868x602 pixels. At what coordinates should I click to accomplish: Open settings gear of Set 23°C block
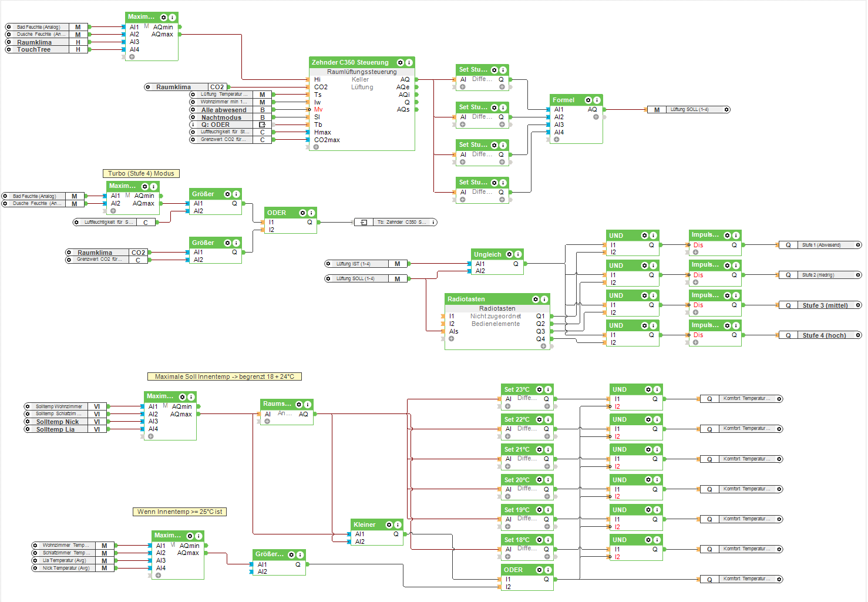coord(539,389)
